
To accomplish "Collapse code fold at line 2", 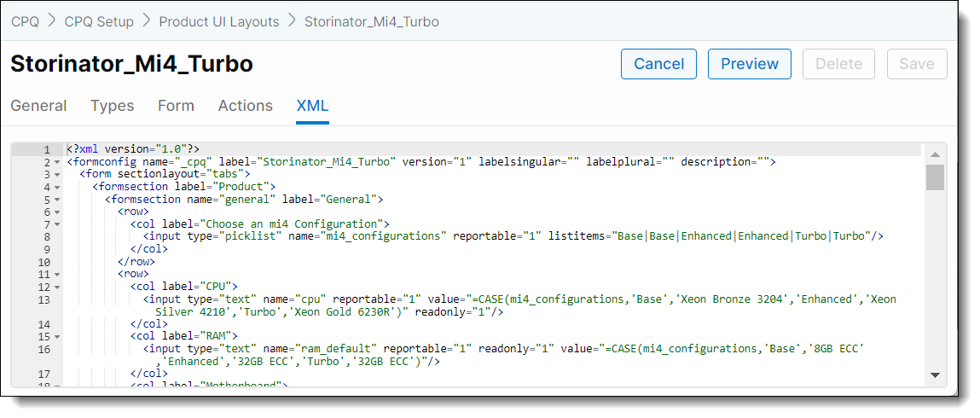I will pos(57,162).
